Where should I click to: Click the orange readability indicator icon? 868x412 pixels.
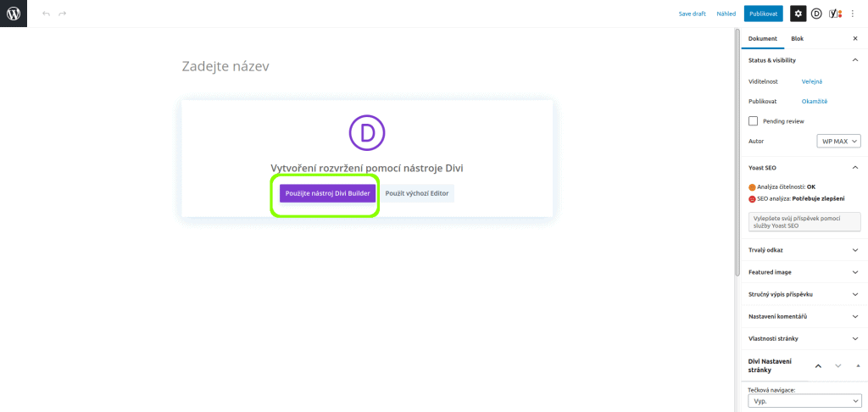(x=752, y=187)
